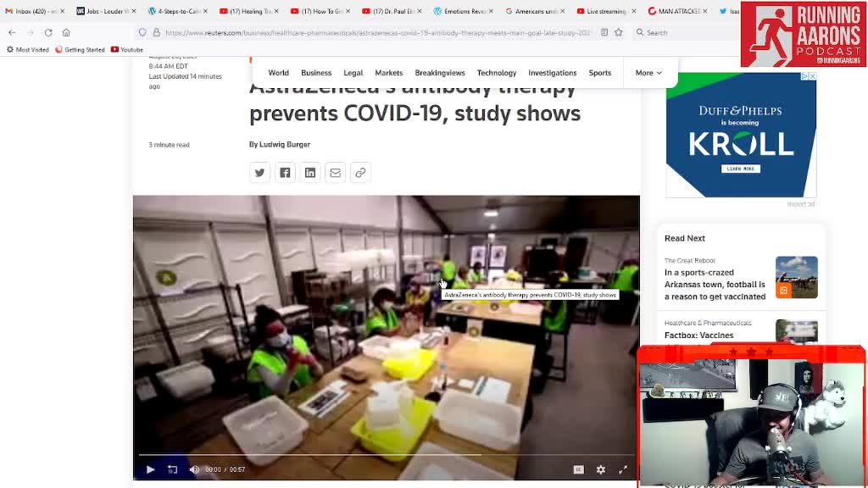
Task: Close the Kroll advertisement
Action: pos(813,76)
